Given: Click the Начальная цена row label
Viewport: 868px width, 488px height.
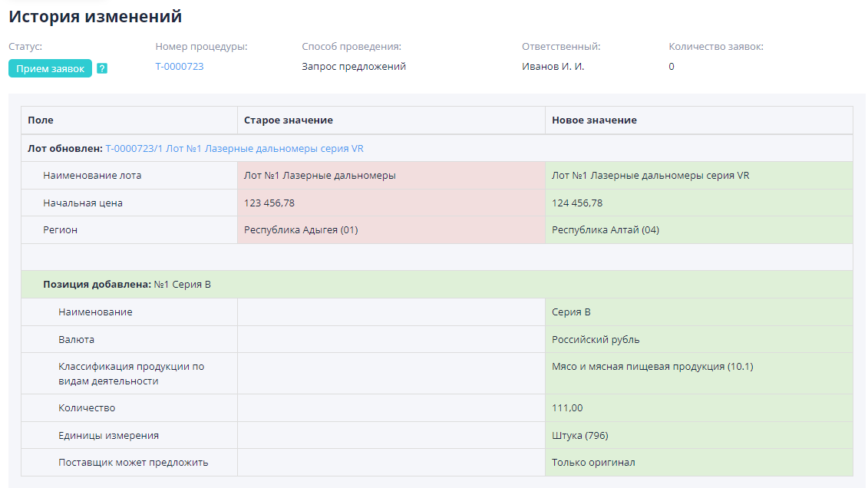Looking at the screenshot, I should coord(81,202).
